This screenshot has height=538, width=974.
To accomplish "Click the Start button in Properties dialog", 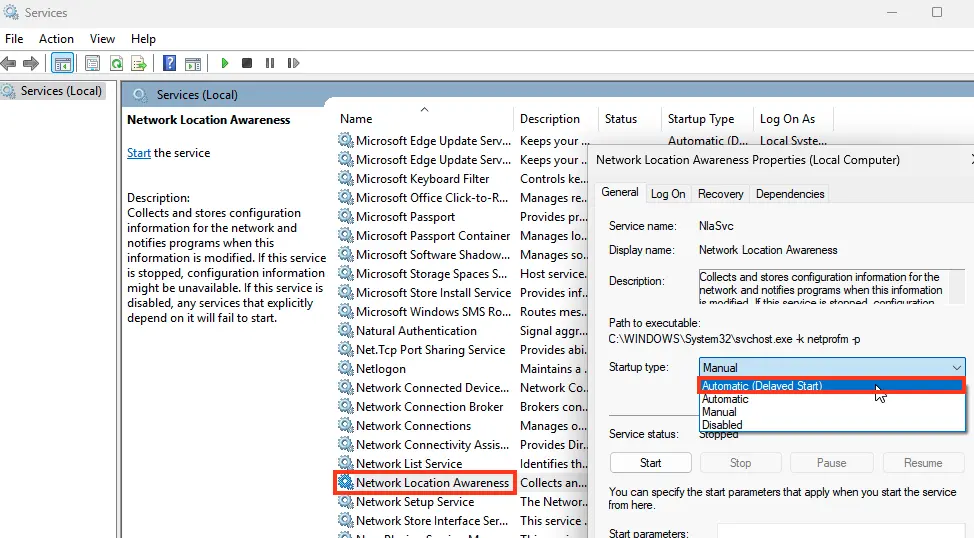I will tap(650, 463).
